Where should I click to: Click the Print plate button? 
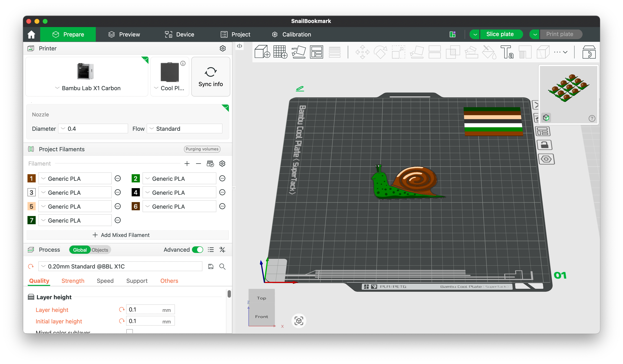coord(561,34)
